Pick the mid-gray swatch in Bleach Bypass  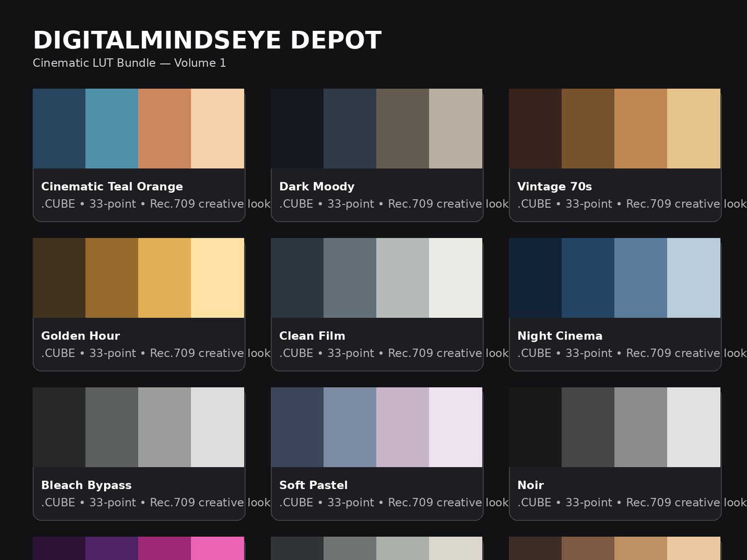click(164, 427)
